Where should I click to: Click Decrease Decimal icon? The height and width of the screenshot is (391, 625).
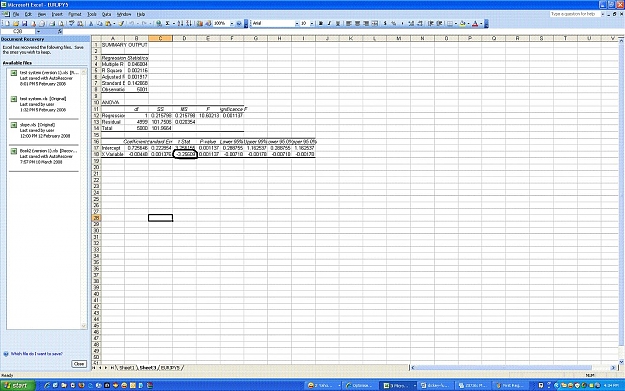420,24
